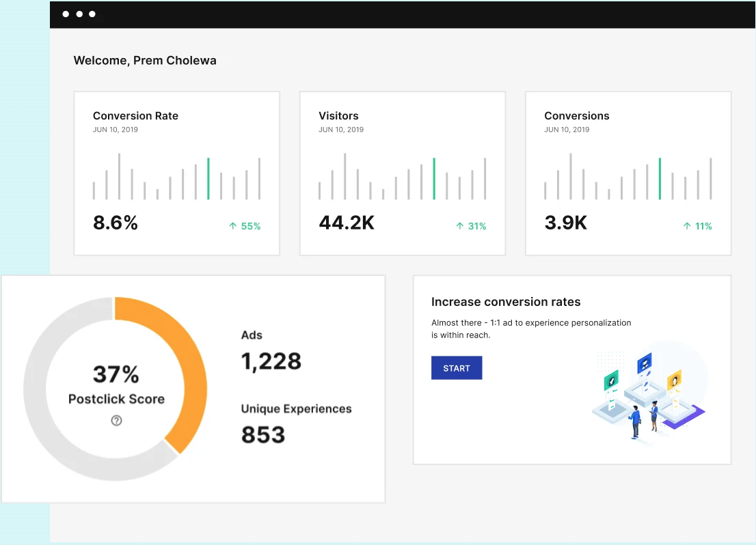Click the START button
Viewport: 756px width, 545px height.
(x=457, y=367)
